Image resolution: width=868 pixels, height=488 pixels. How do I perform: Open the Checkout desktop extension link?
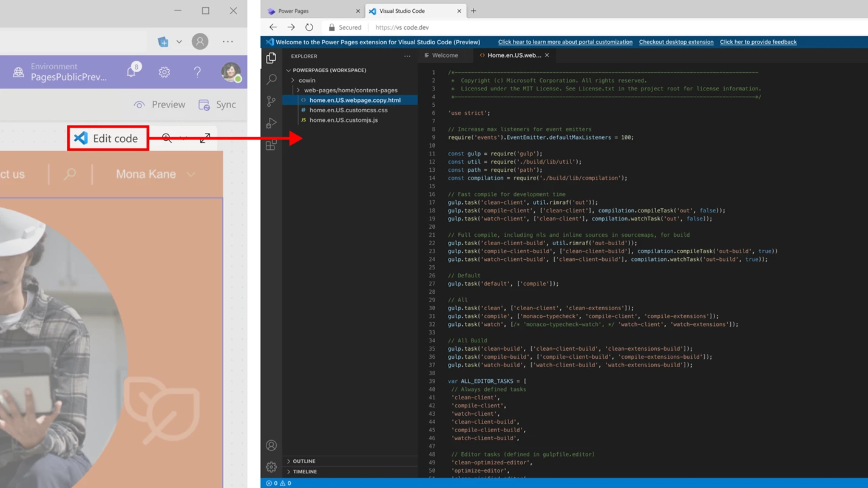pyautogui.click(x=676, y=42)
